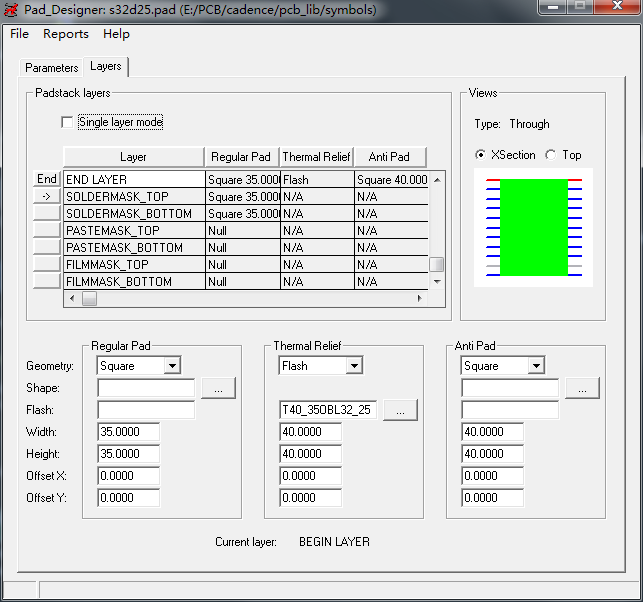Image resolution: width=643 pixels, height=602 pixels.
Task: Click the layer table scroll right arrow
Action: click(x=420, y=299)
